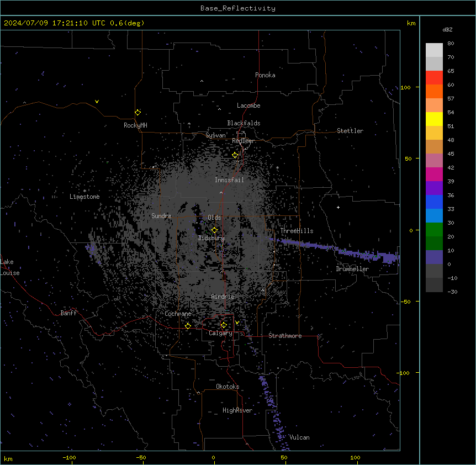
Task: Click the Drumheller label
Action: pyautogui.click(x=352, y=269)
